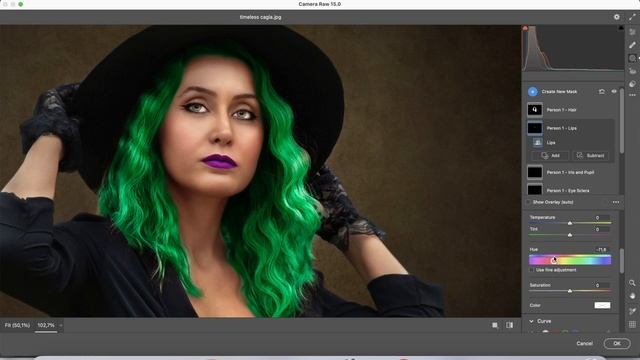Click the Person 1 - Hair label
The image size is (640, 360).
[561, 110]
